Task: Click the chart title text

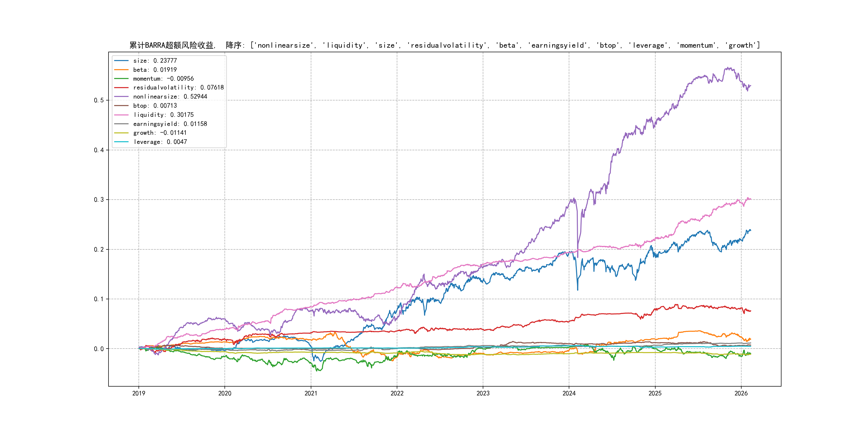Action: 444,46
